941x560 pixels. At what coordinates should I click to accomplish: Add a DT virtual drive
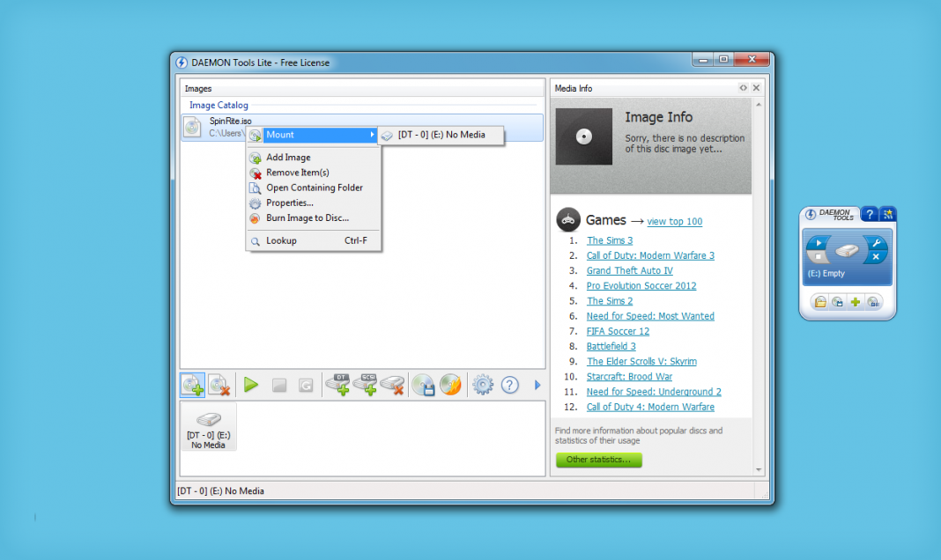coord(337,385)
